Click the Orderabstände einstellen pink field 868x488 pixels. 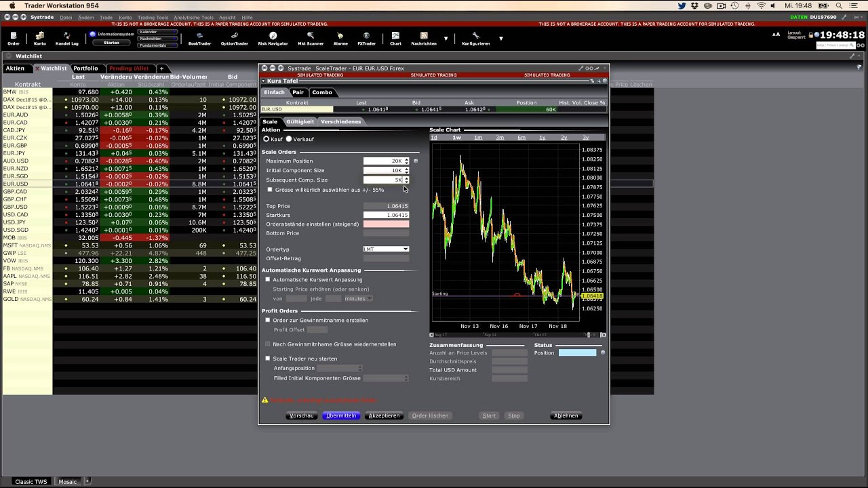(386, 224)
